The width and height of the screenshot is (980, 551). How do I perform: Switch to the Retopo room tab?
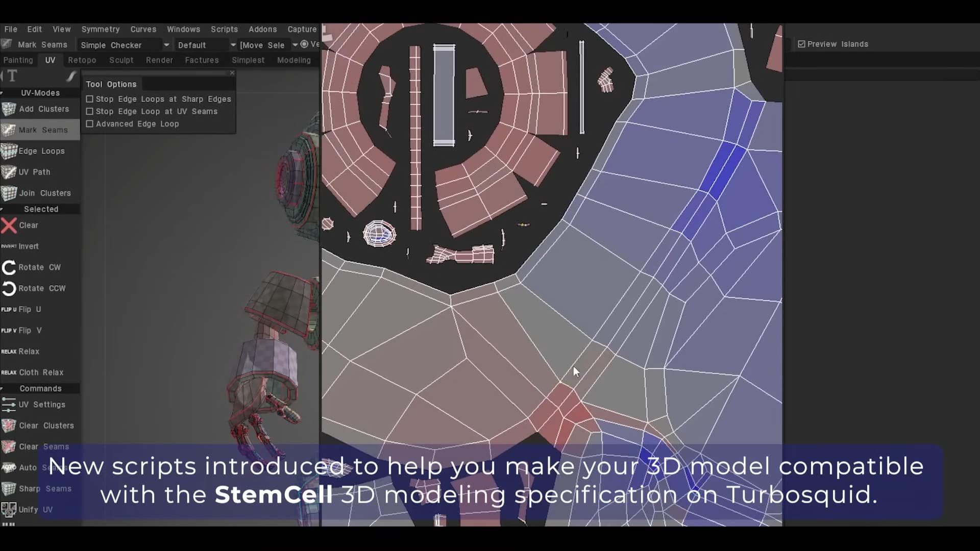(82, 60)
